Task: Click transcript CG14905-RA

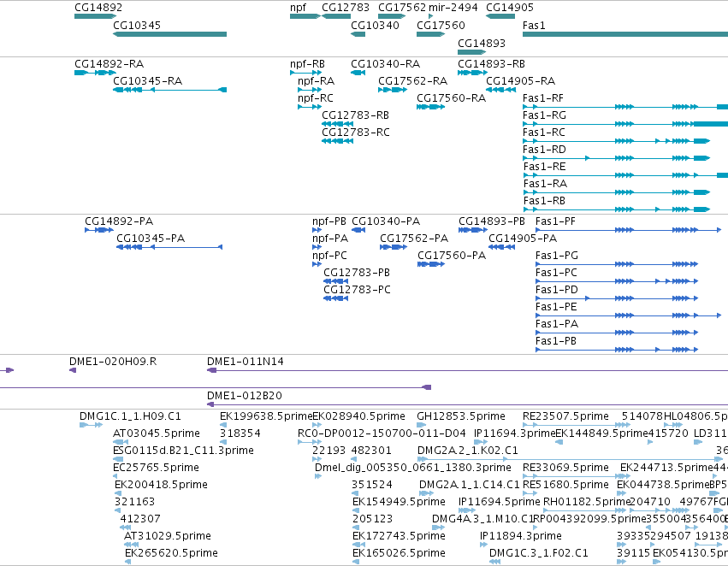Action: 520,80
